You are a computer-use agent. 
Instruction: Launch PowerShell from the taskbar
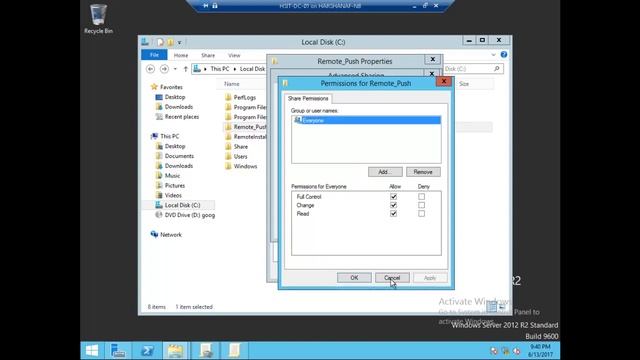click(147, 351)
